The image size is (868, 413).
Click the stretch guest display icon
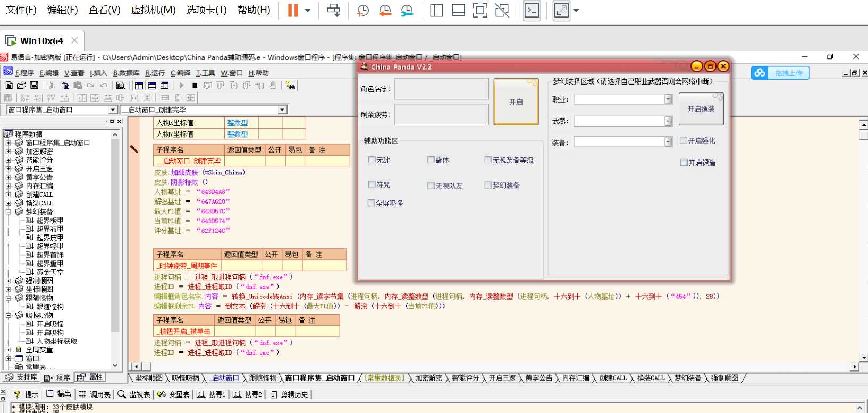click(561, 10)
